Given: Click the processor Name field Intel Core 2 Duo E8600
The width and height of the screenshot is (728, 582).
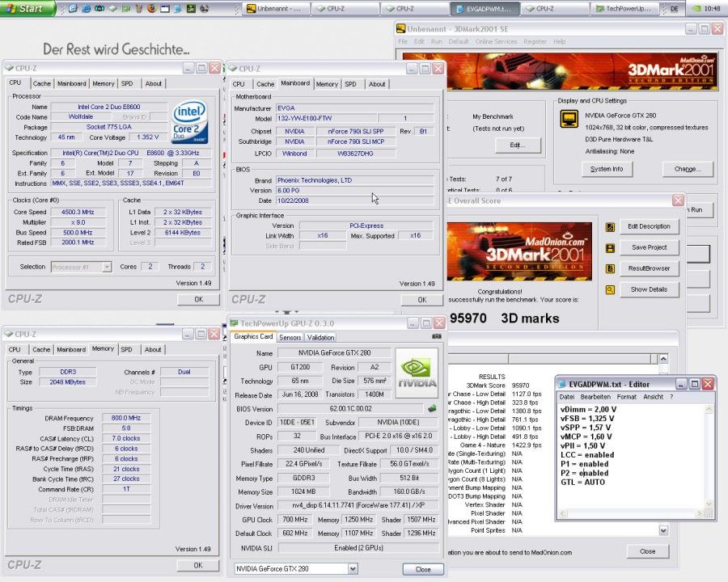Looking at the screenshot, I should [108, 107].
